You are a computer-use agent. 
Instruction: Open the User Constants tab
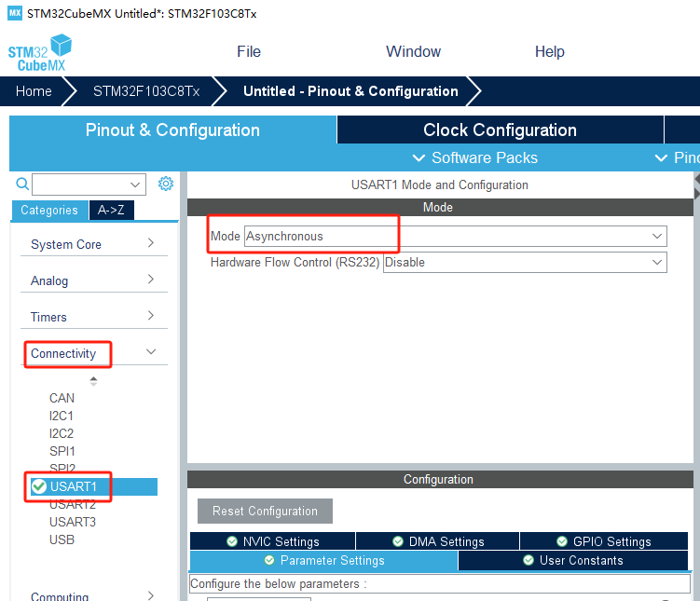click(x=573, y=560)
